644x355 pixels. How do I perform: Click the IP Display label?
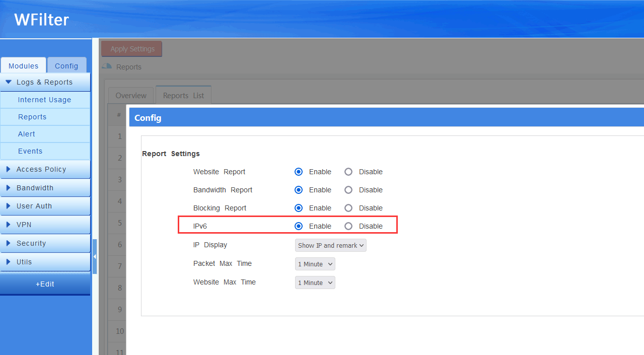(210, 245)
